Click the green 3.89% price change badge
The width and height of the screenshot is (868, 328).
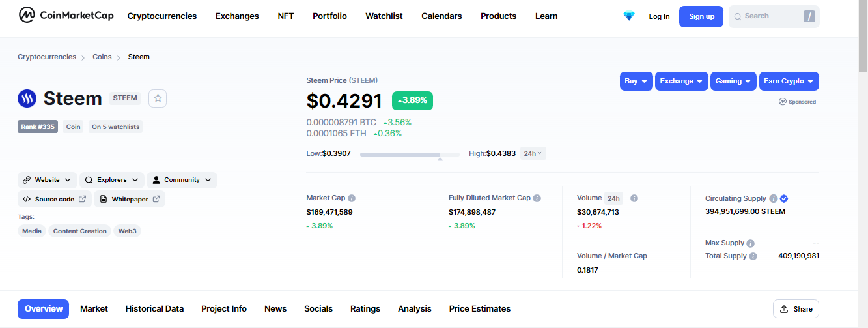tap(412, 100)
